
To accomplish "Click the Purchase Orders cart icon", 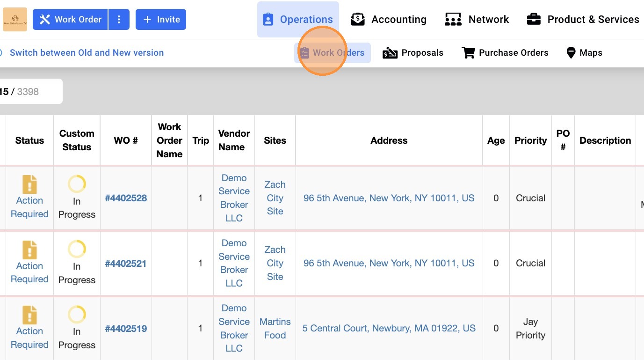I will [x=468, y=53].
